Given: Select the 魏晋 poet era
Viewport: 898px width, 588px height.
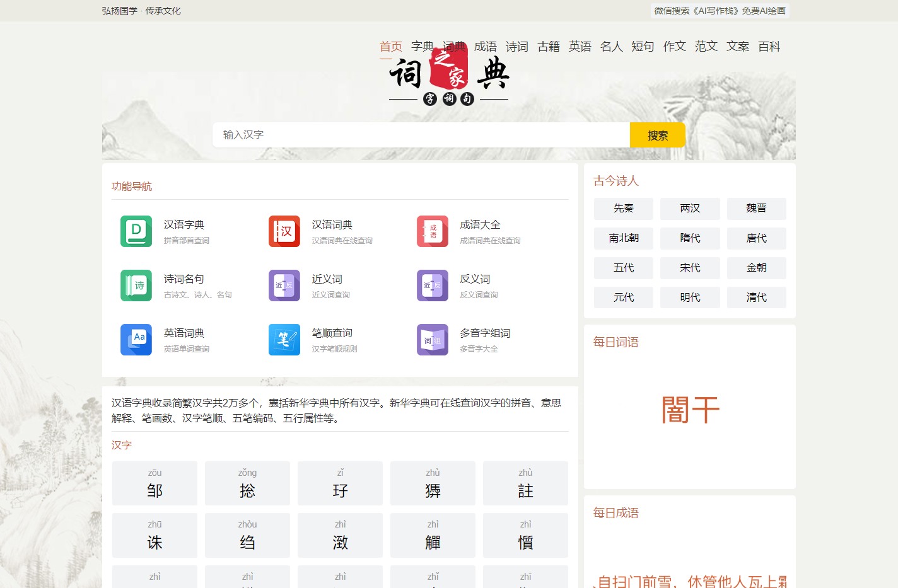Looking at the screenshot, I should (757, 209).
